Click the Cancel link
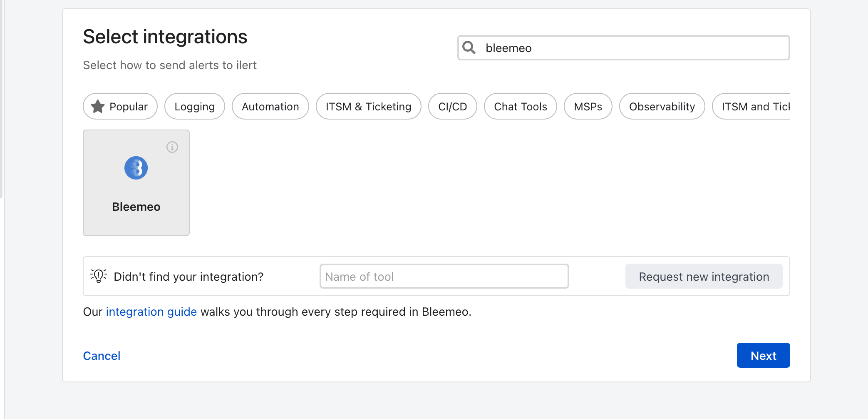This screenshot has height=419, width=868. [102, 356]
